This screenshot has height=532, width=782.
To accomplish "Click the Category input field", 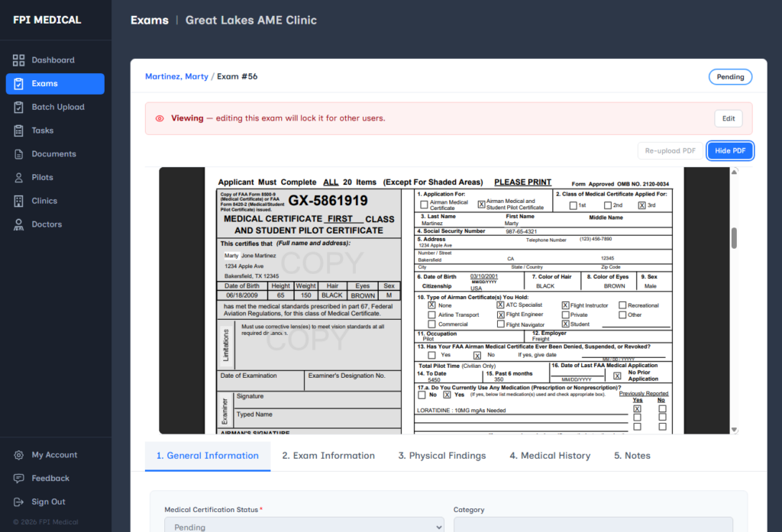I will pyautogui.click(x=593, y=525).
